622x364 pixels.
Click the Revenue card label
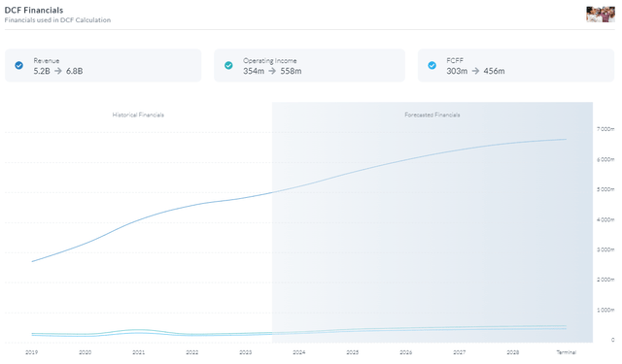coord(47,60)
